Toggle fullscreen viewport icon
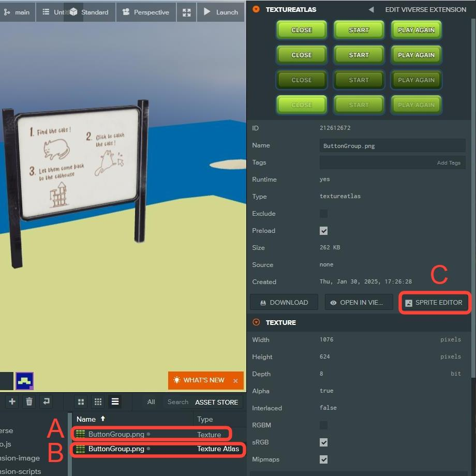Viewport: 476px width, 476px height. (x=186, y=12)
